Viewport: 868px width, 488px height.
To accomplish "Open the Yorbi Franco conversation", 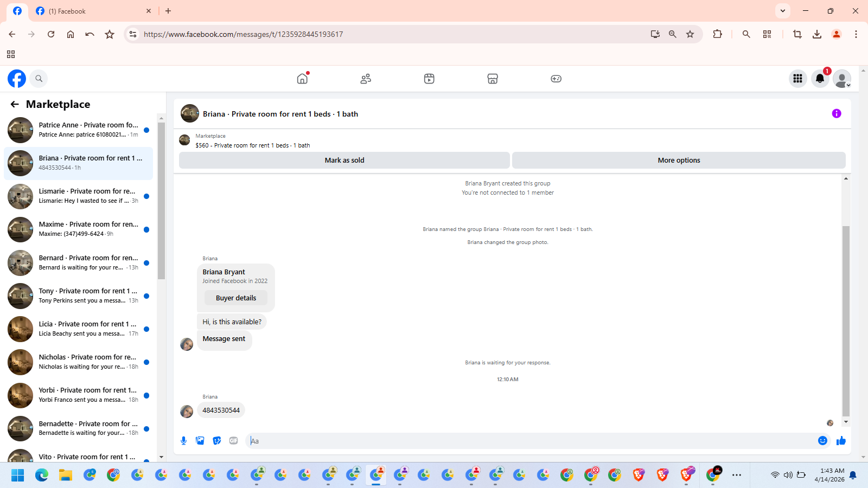I will pos(79,395).
